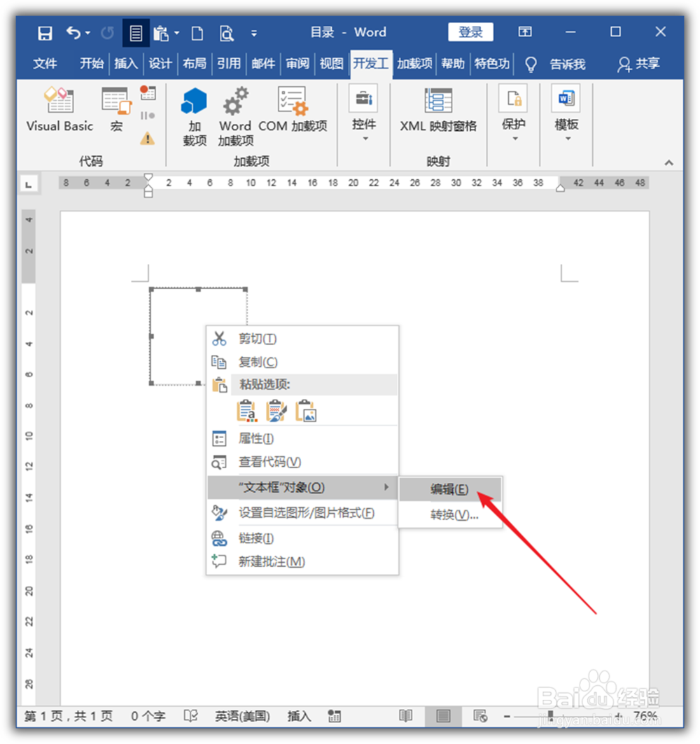
Task: Create a new blank document
Action: (x=197, y=33)
